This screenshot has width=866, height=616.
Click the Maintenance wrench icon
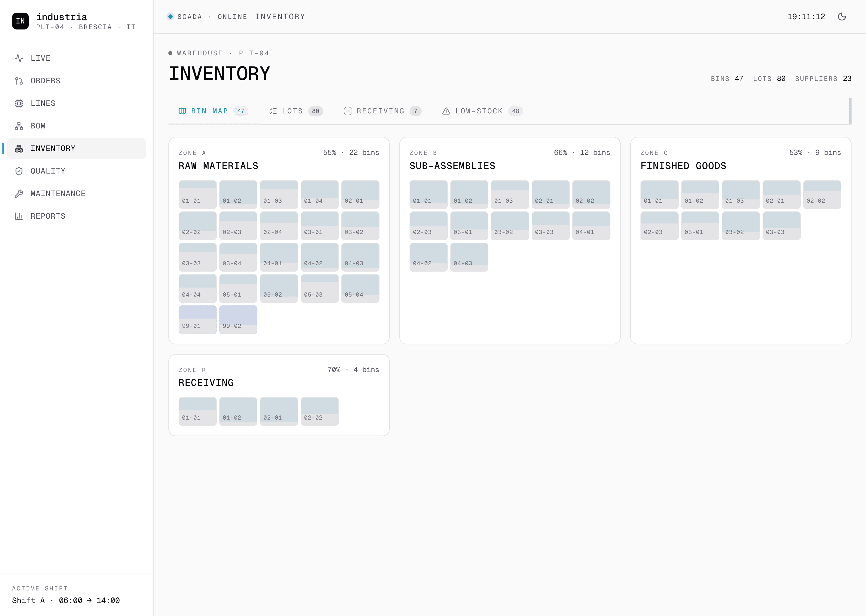point(19,193)
